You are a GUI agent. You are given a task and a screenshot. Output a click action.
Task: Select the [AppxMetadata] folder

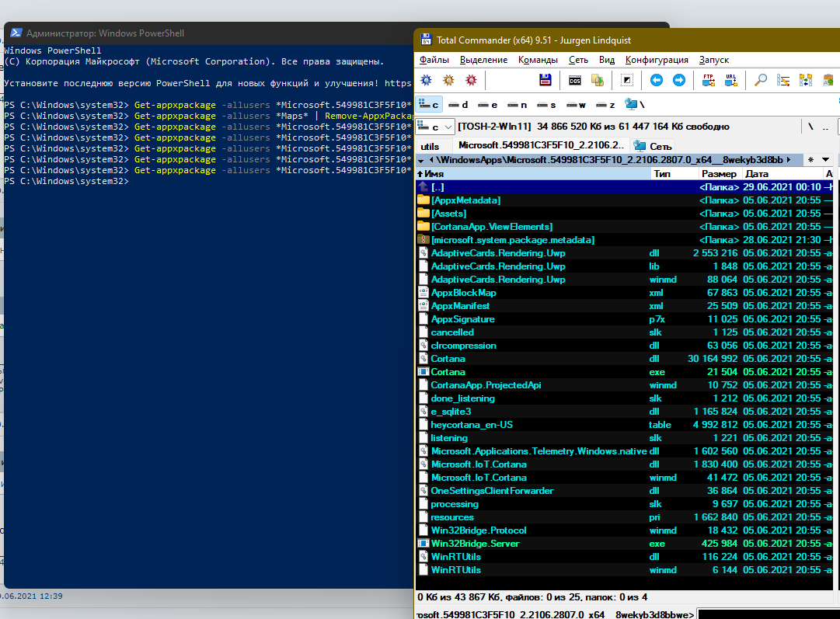pyautogui.click(x=625, y=200)
